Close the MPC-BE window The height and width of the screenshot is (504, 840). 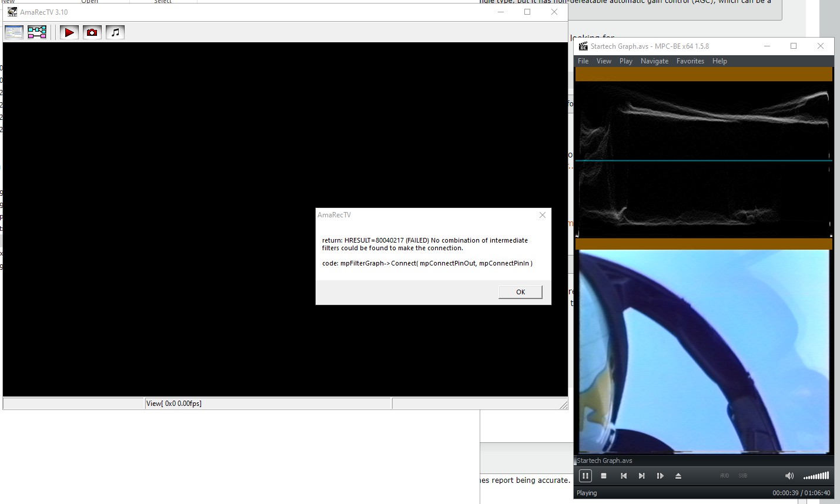(821, 46)
